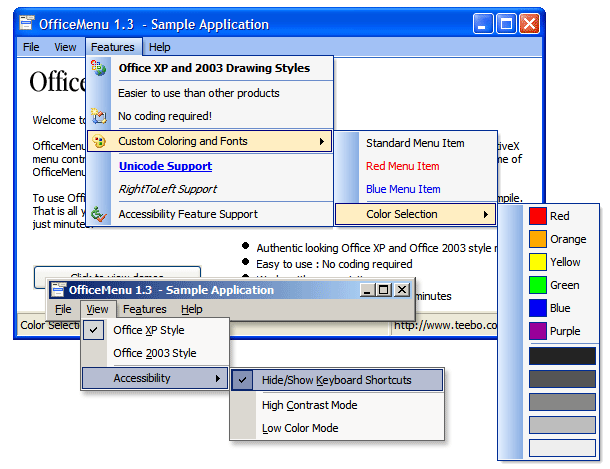
Task: Open the Help menu in the gray window
Action: [x=192, y=309]
